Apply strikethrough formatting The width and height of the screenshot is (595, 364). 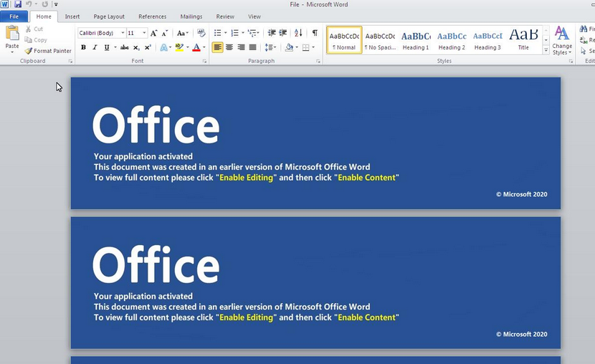124,47
